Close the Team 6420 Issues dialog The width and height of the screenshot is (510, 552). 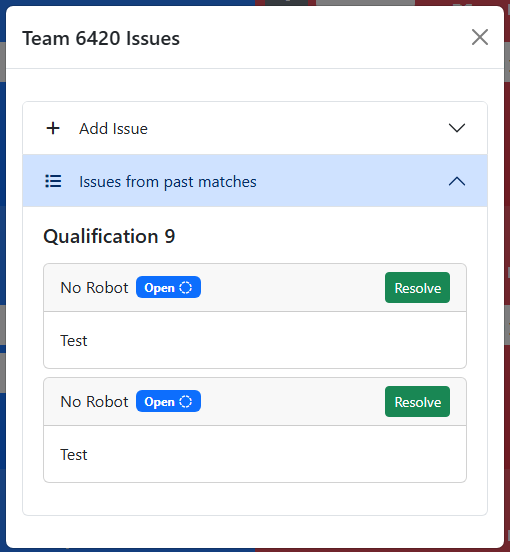tap(480, 37)
